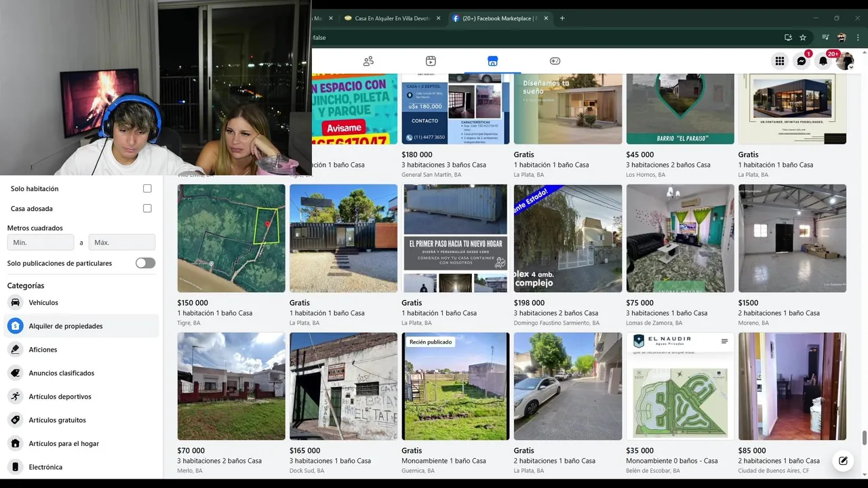Screen dimensions: 868x488
Task: Open the $70 000 Merlo house photo
Action: click(231, 386)
